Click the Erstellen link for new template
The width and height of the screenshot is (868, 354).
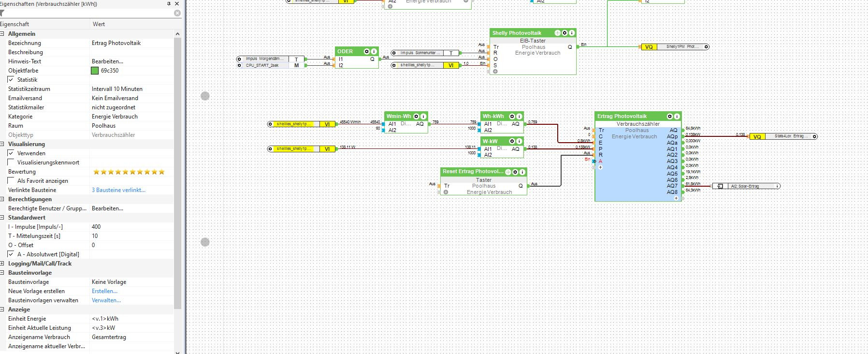click(104, 291)
